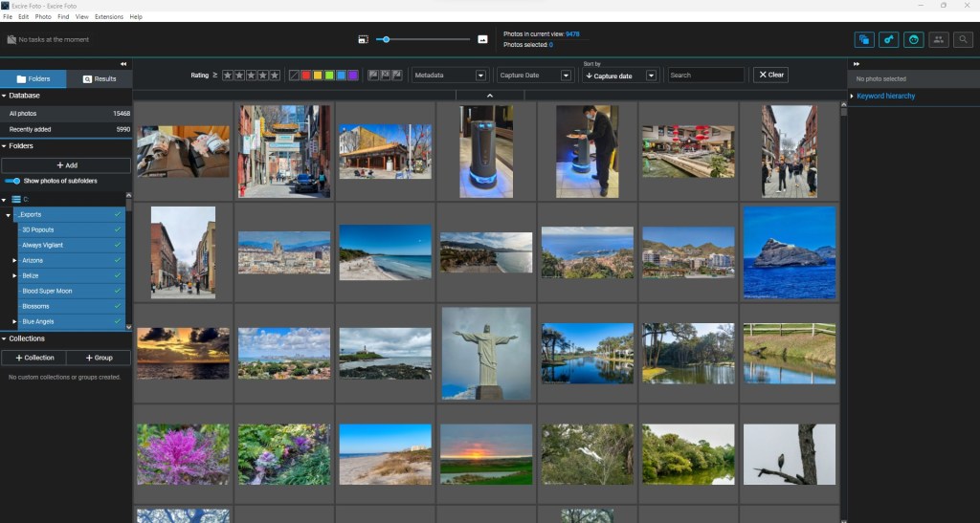Collapse the left panel with double-arrow icon
The height and width of the screenshot is (523, 980).
pyautogui.click(x=123, y=64)
